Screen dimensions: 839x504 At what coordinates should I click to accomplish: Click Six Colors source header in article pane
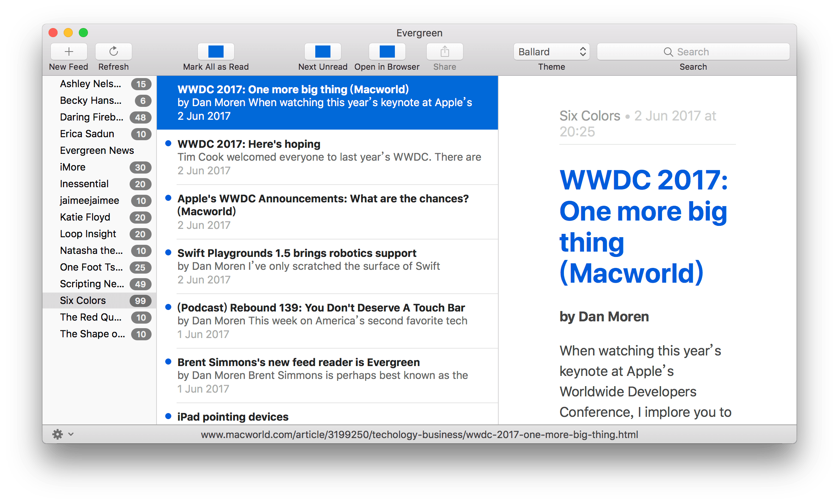coord(590,116)
